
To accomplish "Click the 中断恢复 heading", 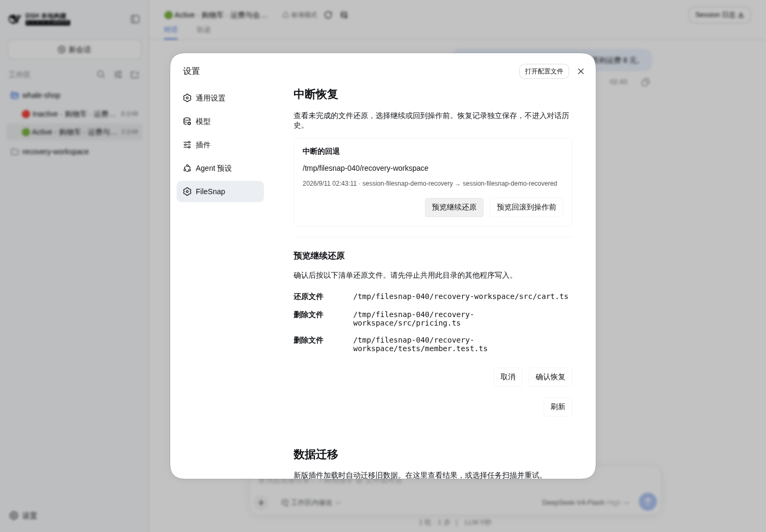I will [316, 95].
